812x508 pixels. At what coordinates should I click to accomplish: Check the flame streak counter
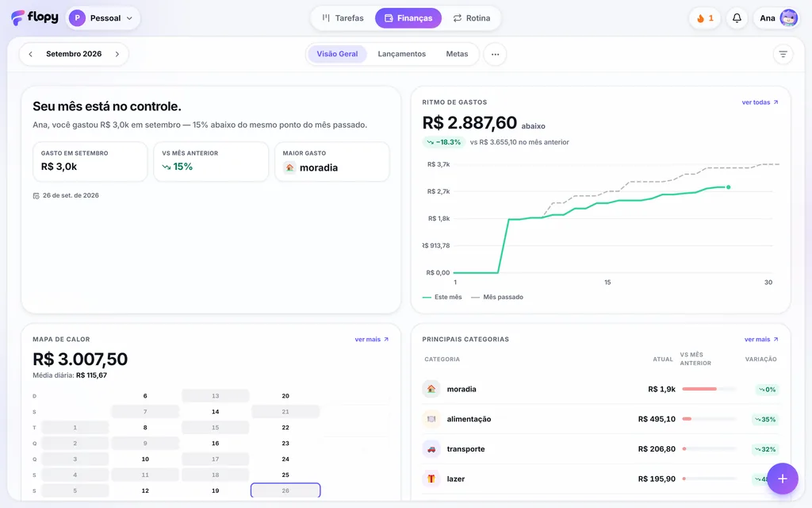(x=705, y=18)
